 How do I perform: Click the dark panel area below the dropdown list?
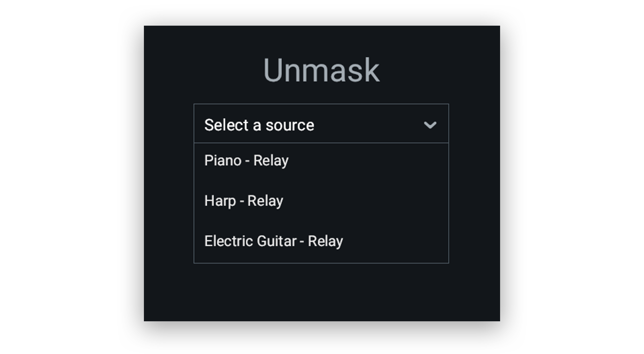(x=321, y=293)
